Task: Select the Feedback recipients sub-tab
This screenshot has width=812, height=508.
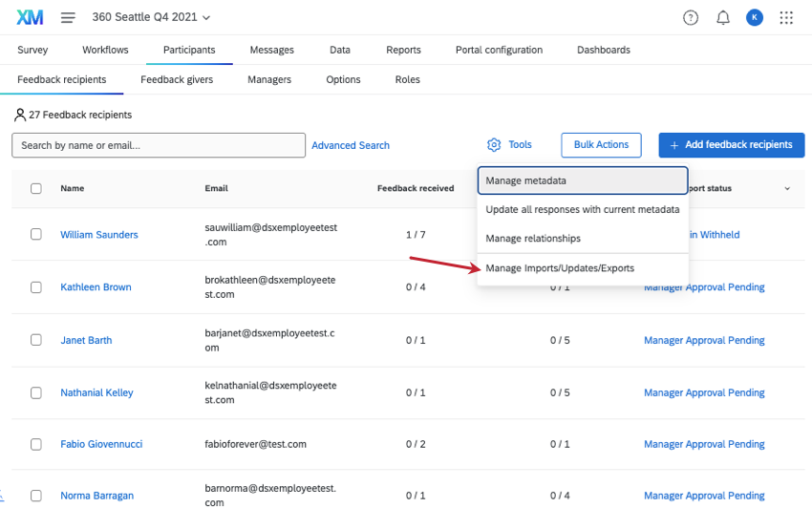Action: (62, 79)
